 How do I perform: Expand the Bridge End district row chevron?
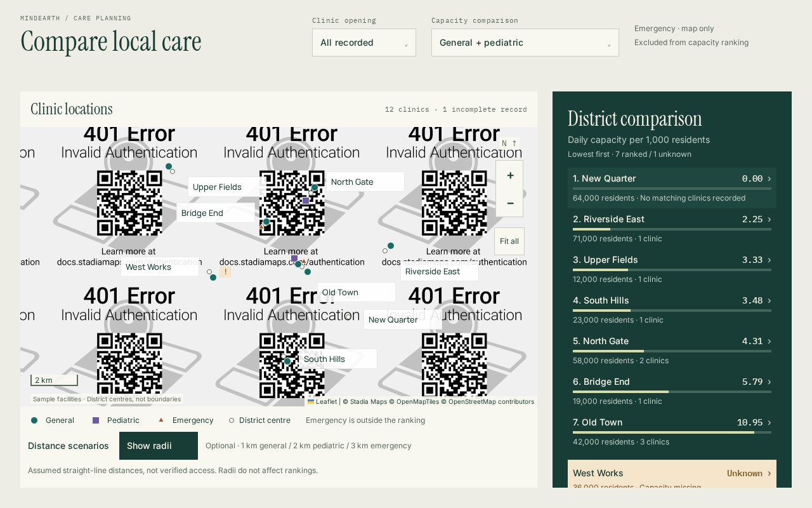pyautogui.click(x=769, y=382)
